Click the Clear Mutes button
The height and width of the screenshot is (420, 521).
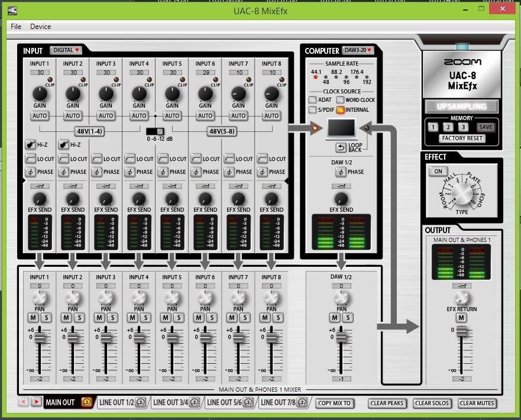click(x=477, y=403)
